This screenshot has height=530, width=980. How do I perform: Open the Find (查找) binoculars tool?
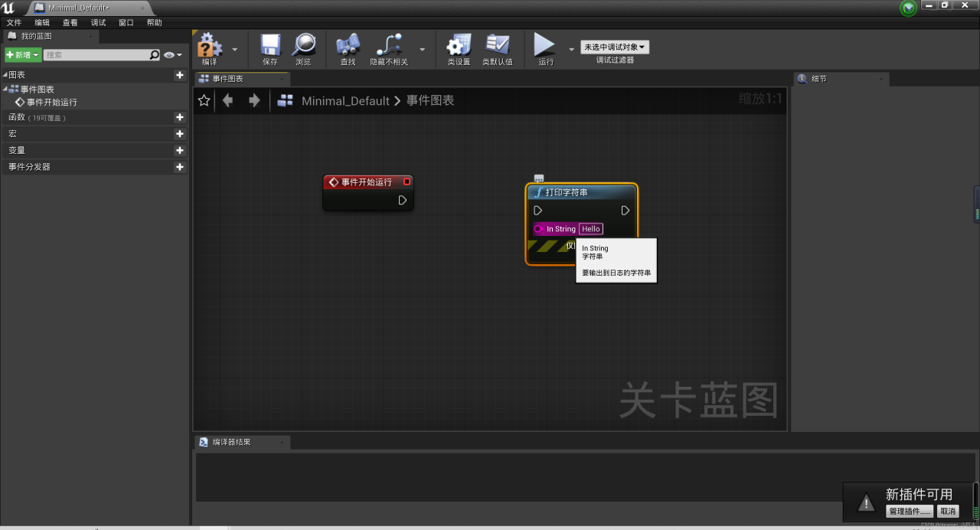[348, 48]
